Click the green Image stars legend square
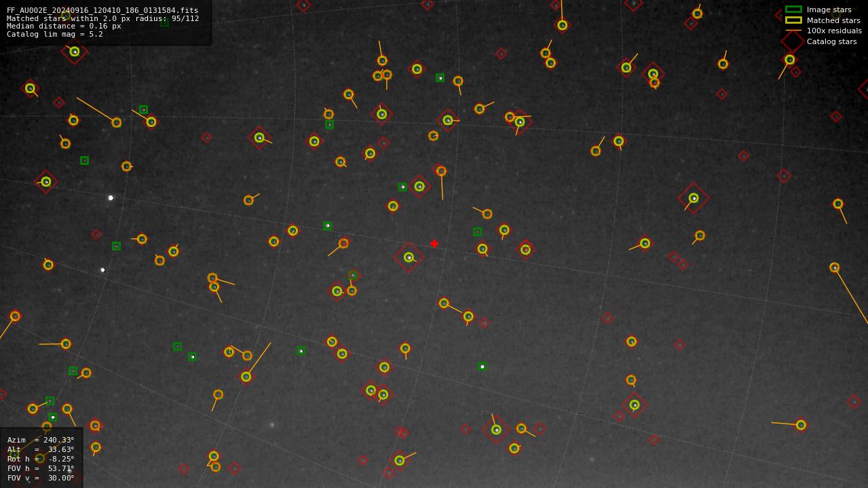The image size is (868, 488). 793,10
